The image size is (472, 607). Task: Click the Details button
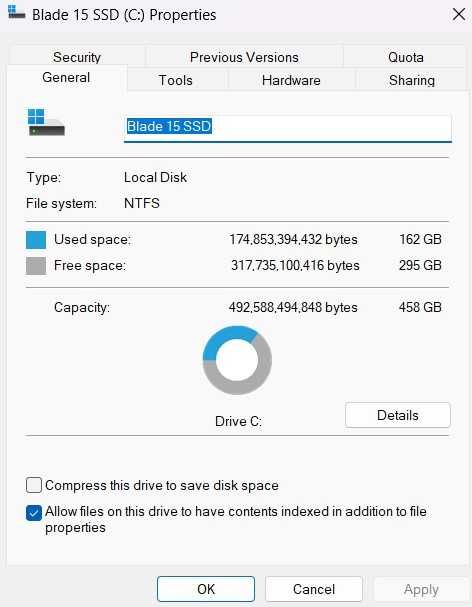[x=398, y=415]
